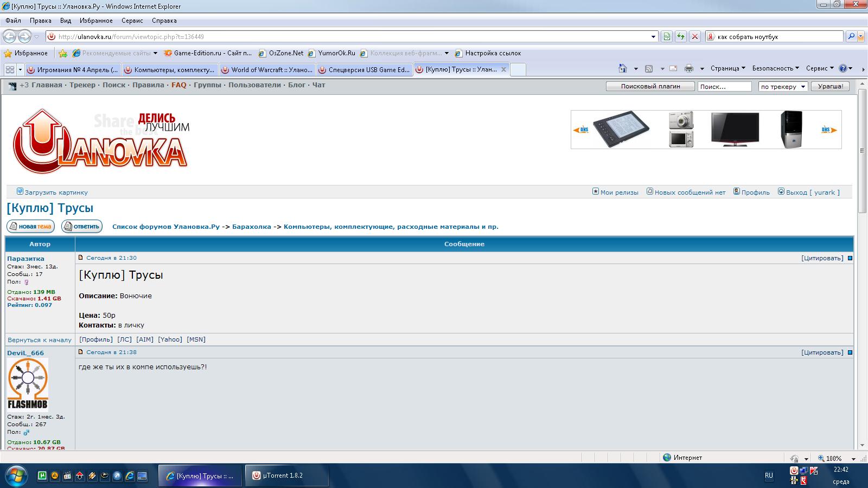This screenshot has width=868, height=488.
Task: Expand the search provider dropdown arrow
Action: click(x=862, y=36)
